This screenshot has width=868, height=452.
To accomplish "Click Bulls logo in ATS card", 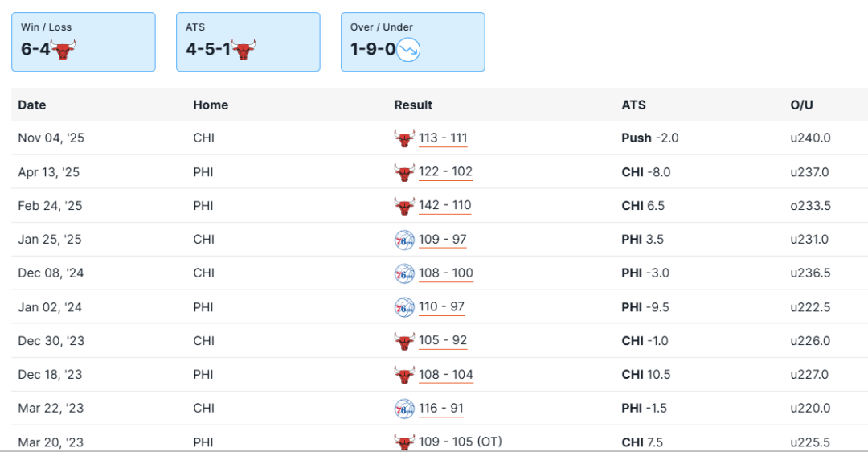I will tap(243, 50).
